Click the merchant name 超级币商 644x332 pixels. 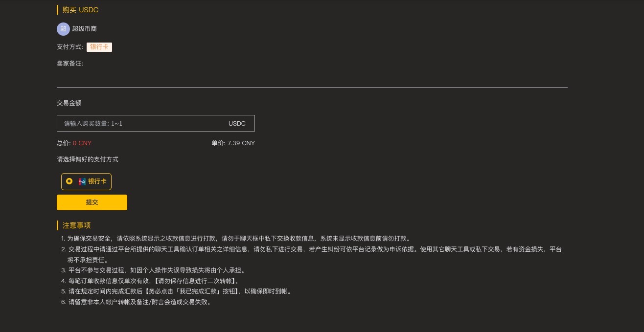(x=85, y=29)
